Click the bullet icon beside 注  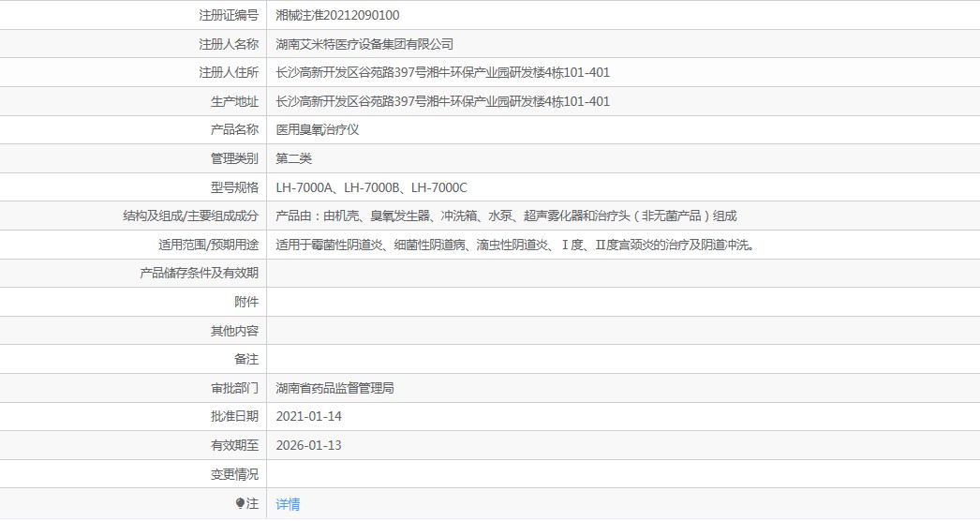coord(240,503)
